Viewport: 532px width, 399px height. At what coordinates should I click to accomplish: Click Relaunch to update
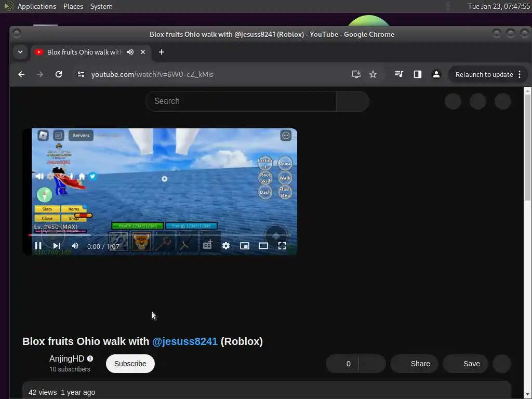(x=484, y=74)
